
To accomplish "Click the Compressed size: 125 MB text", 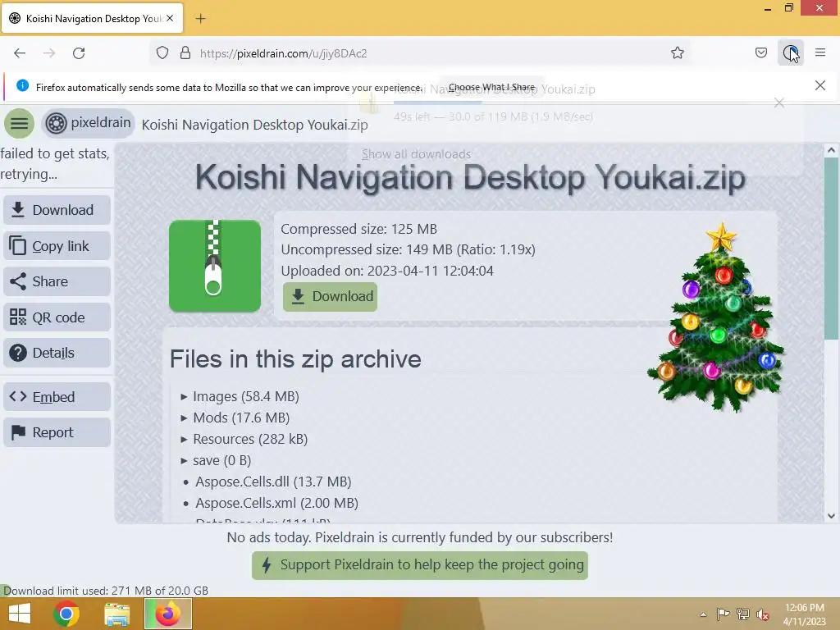I will tap(359, 229).
